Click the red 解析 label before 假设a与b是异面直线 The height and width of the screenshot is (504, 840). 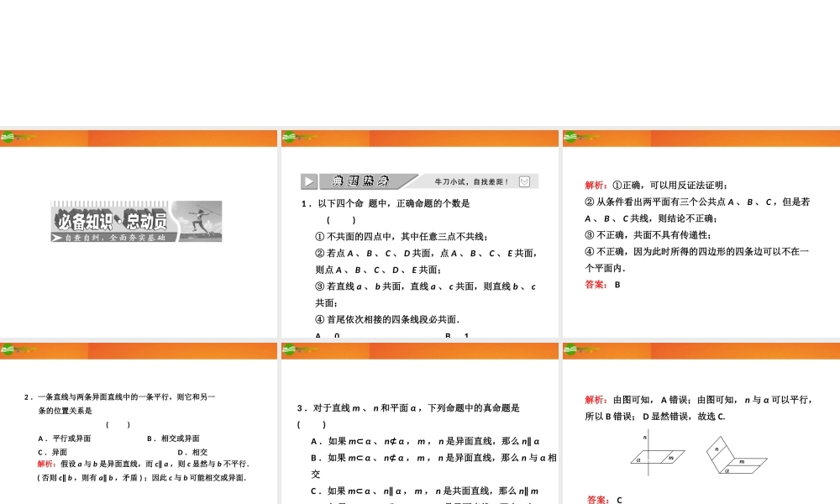click(x=48, y=464)
